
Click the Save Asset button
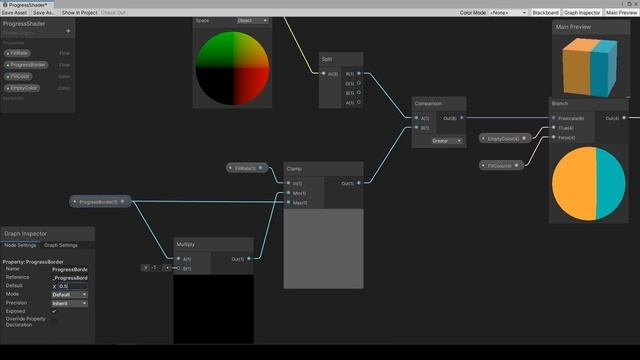pyautogui.click(x=14, y=13)
